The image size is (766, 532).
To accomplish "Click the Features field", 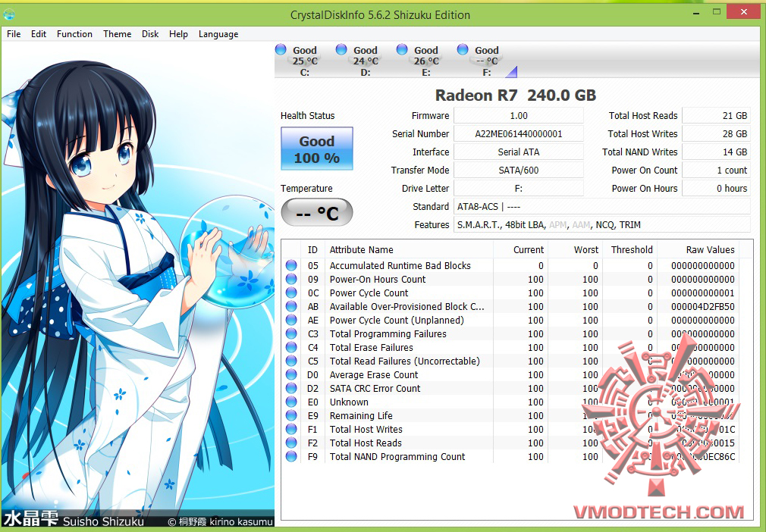I will [x=602, y=224].
